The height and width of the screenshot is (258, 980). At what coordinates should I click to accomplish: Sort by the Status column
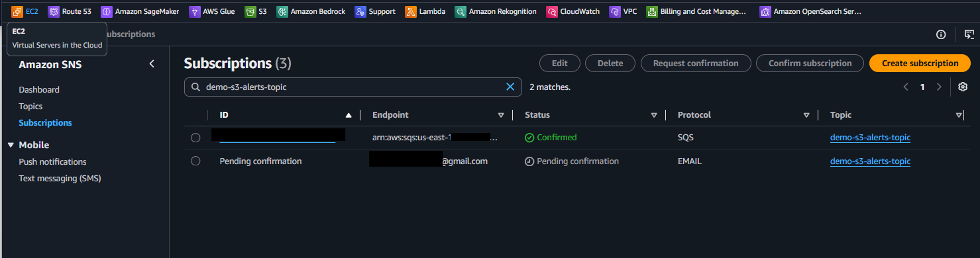[654, 115]
